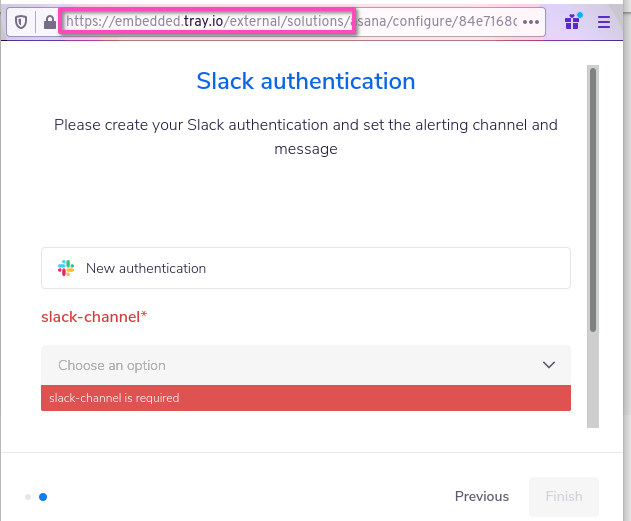Jump to the first step dot

(x=28, y=496)
